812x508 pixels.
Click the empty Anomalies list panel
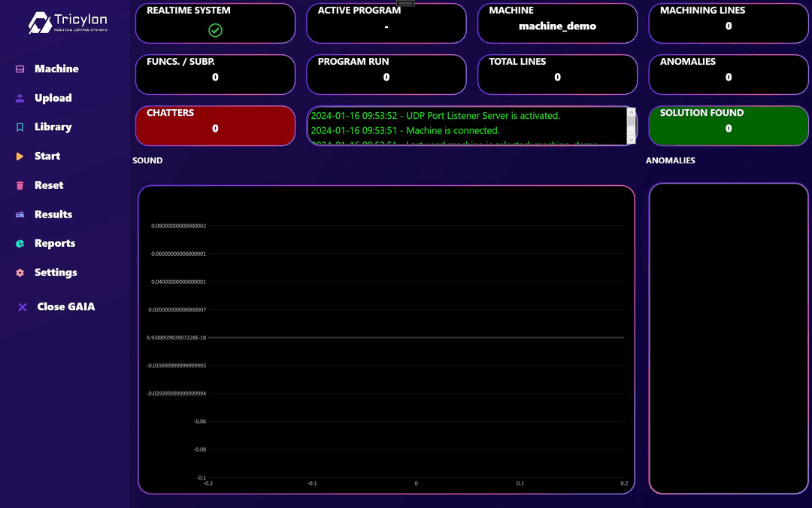728,339
